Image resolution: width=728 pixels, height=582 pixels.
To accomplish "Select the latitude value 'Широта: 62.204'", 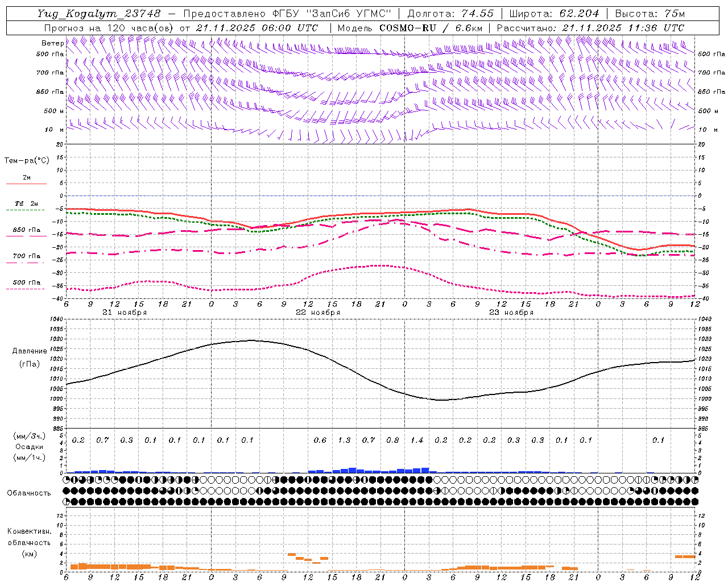I will coord(554,14).
